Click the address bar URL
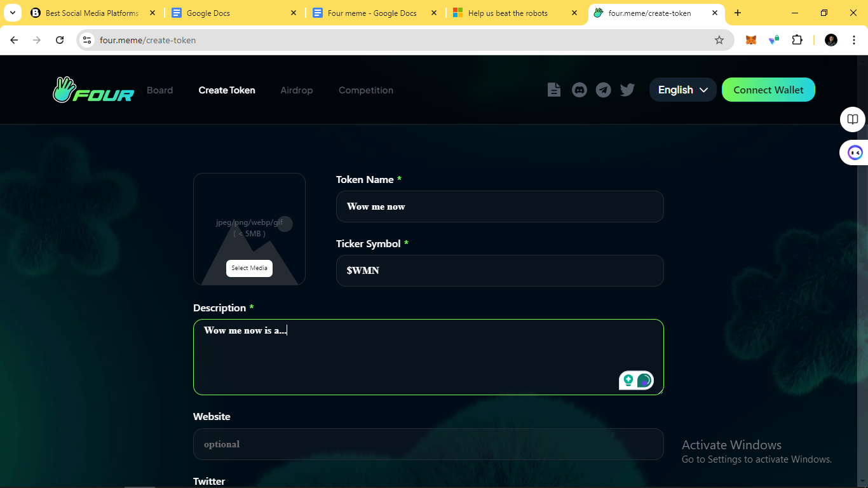 click(x=148, y=40)
